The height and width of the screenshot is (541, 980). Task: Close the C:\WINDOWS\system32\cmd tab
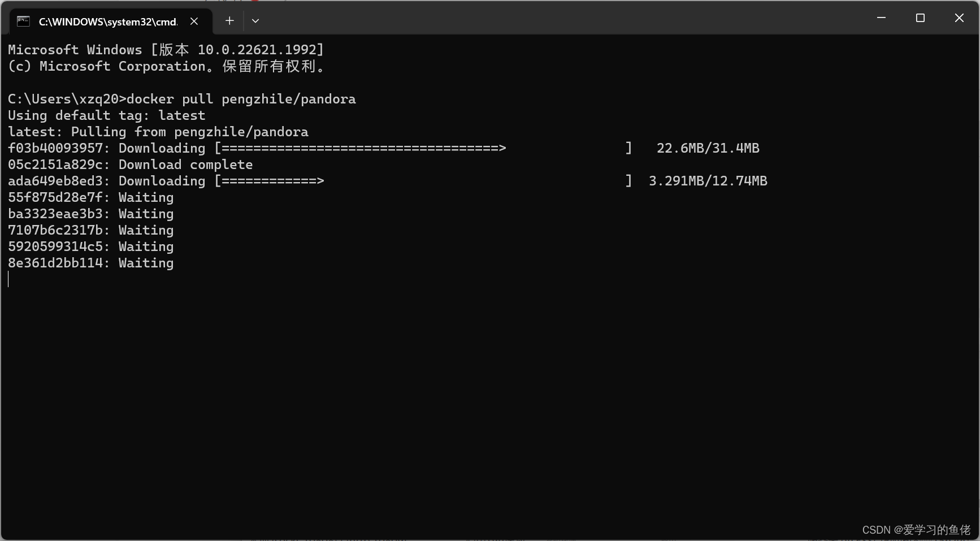coord(194,21)
